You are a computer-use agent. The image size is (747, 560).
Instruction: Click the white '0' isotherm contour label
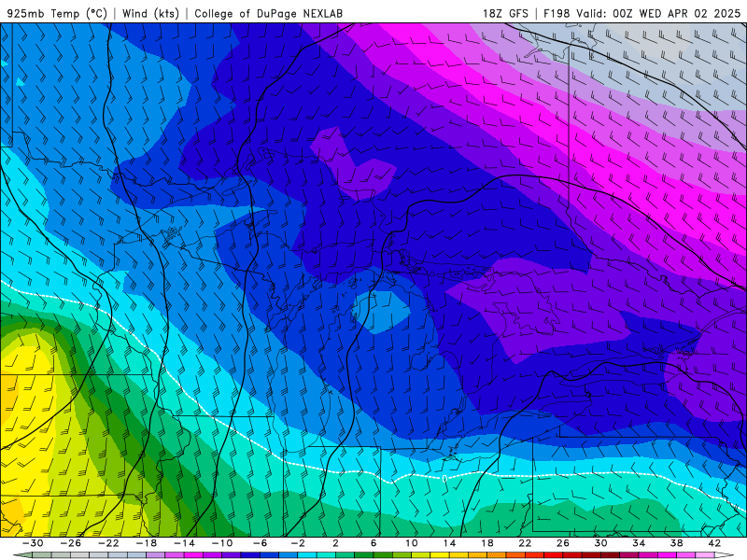tap(444, 478)
